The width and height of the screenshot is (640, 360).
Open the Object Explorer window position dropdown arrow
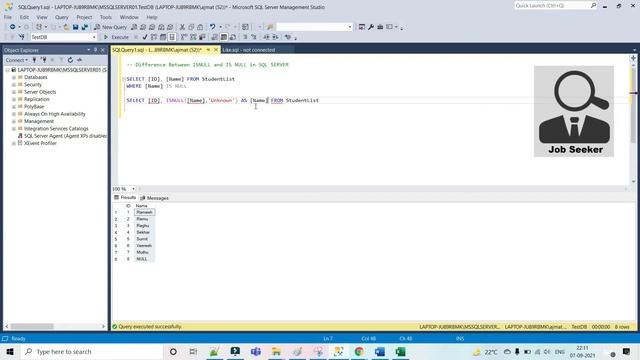(x=88, y=50)
